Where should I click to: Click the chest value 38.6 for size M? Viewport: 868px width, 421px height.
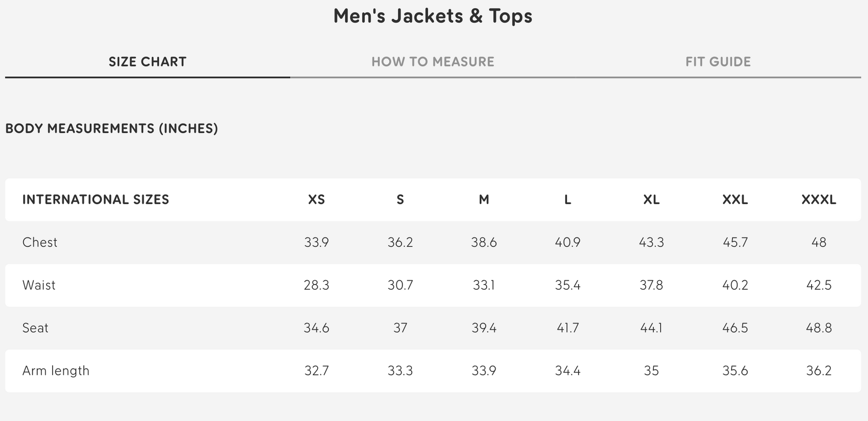coord(484,242)
